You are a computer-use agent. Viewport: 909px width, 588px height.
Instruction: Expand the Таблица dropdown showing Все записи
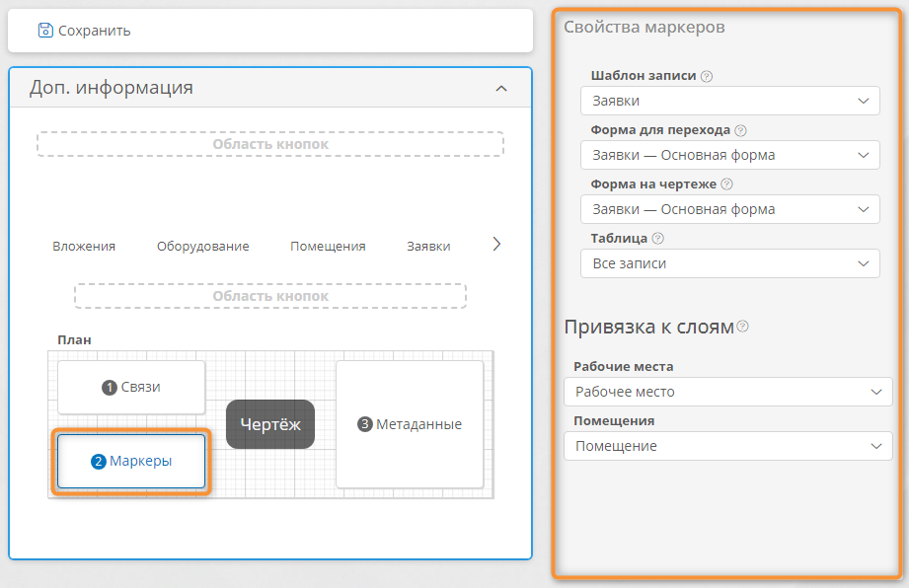click(x=730, y=263)
